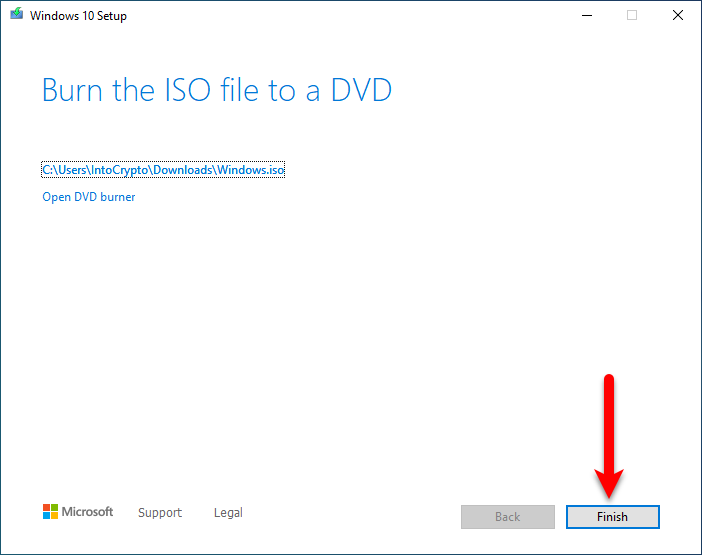Open the Legal link
The image size is (702, 555).
click(x=228, y=512)
